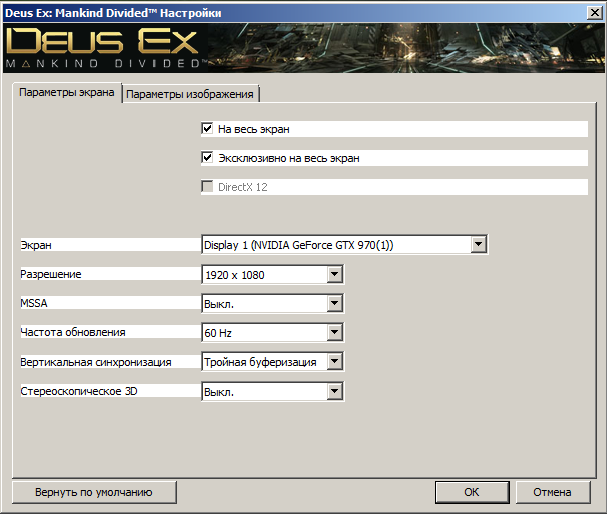Click the disabled DirectX 12 checkbox

pyautogui.click(x=207, y=187)
